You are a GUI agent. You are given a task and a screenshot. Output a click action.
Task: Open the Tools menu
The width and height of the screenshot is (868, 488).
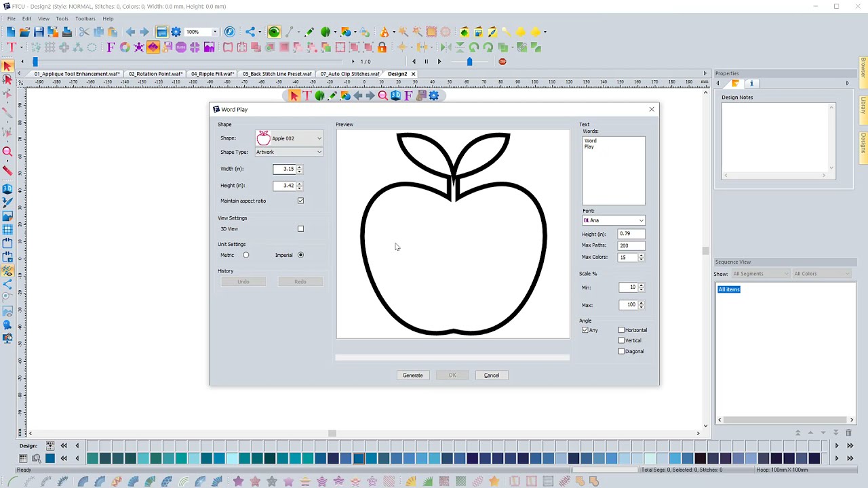point(62,19)
